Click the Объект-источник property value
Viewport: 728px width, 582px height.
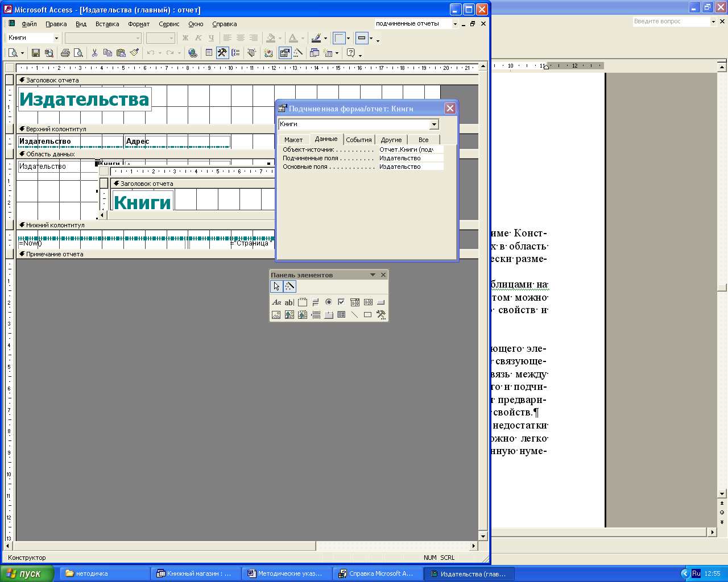tap(411, 149)
